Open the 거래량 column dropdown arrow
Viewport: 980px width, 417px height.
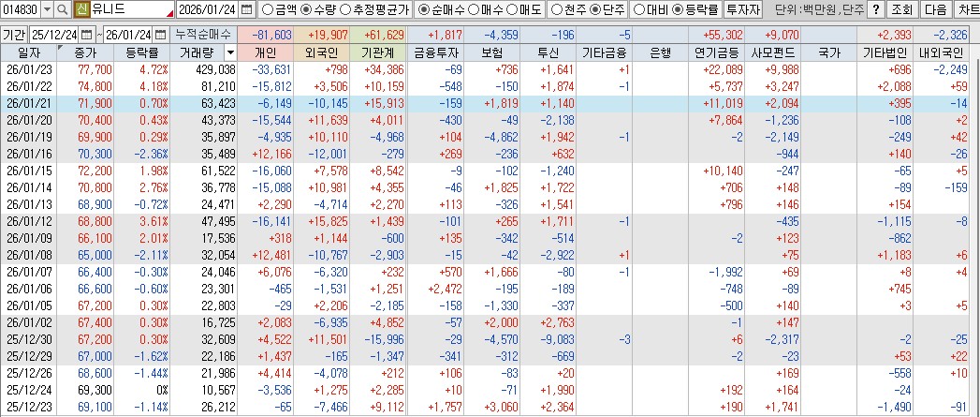(230, 53)
